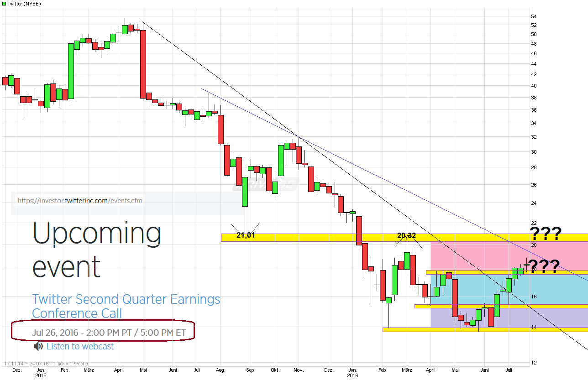588x385 pixels.
Task: Click the 32 value on the price axis
Action: (x=534, y=137)
